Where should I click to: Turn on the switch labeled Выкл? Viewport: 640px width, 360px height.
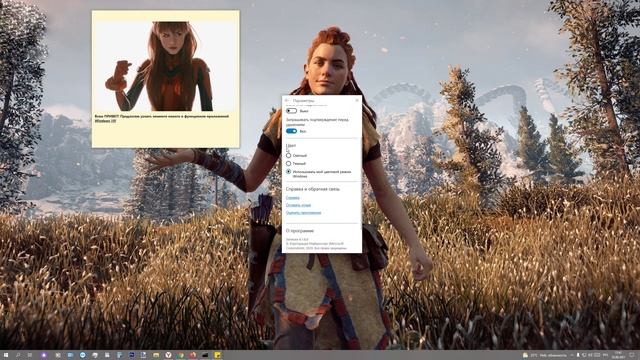291,111
